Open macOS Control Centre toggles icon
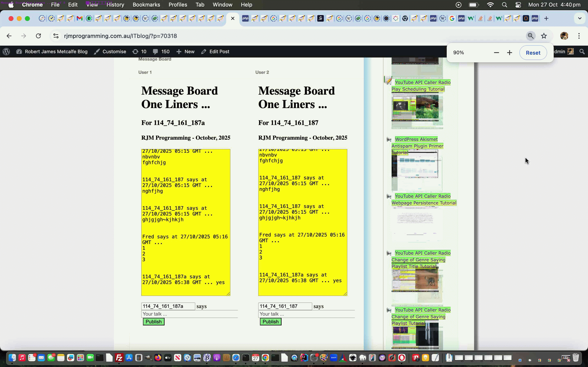Screen dimensions: 588x367 pos(518,5)
